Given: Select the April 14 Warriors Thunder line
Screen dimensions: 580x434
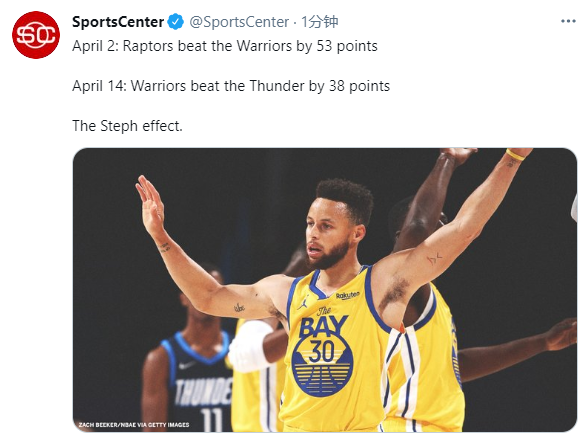Looking at the screenshot, I should [231, 86].
